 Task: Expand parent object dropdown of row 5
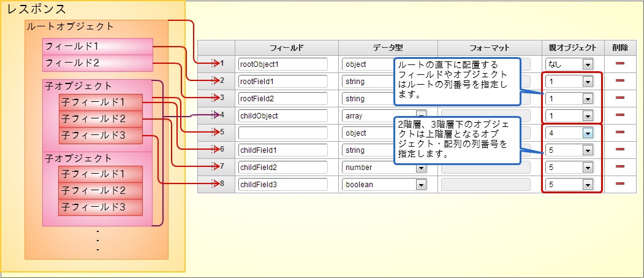(x=569, y=133)
